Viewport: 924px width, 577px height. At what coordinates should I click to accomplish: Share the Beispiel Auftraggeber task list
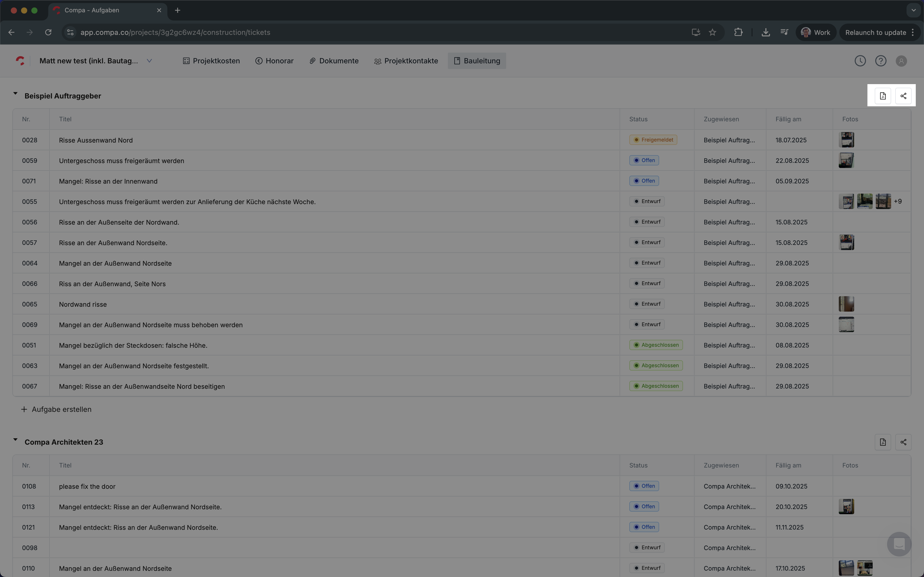click(903, 96)
